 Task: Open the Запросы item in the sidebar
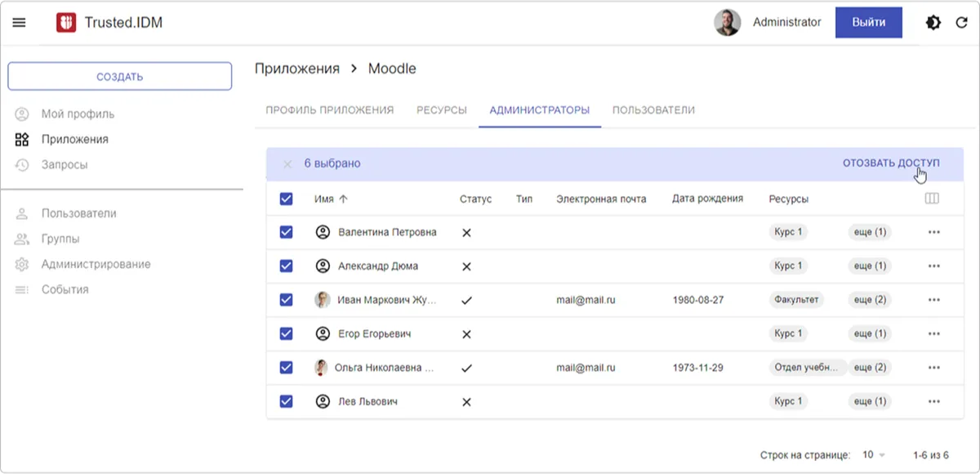pos(65,164)
